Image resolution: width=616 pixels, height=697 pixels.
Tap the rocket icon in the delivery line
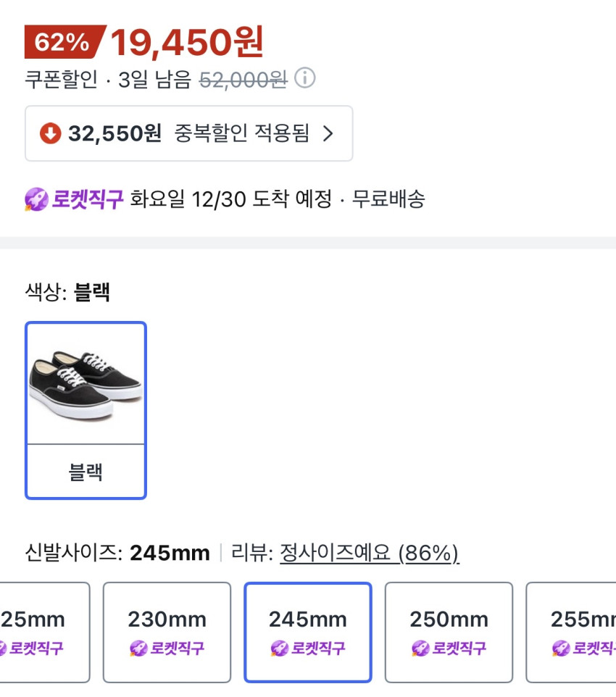click(x=36, y=199)
